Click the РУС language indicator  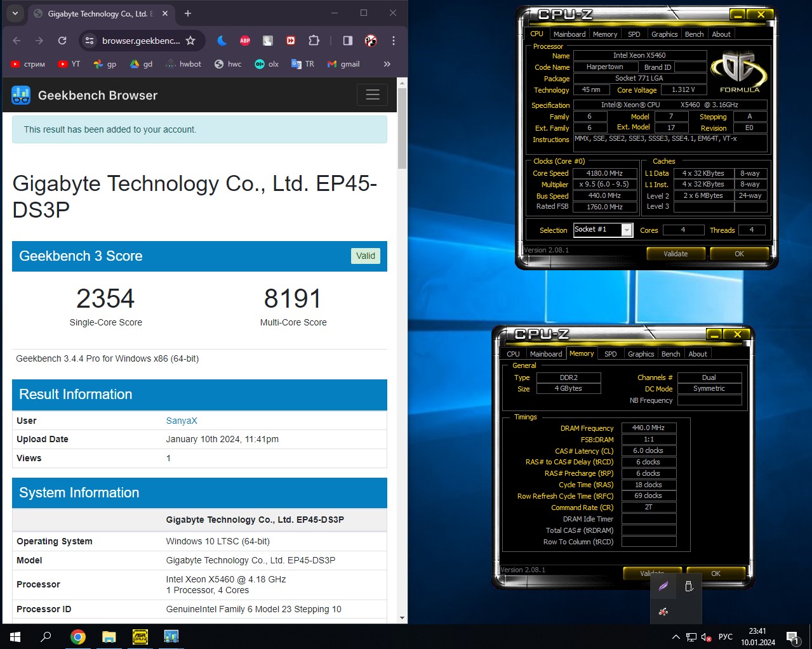[726, 637]
